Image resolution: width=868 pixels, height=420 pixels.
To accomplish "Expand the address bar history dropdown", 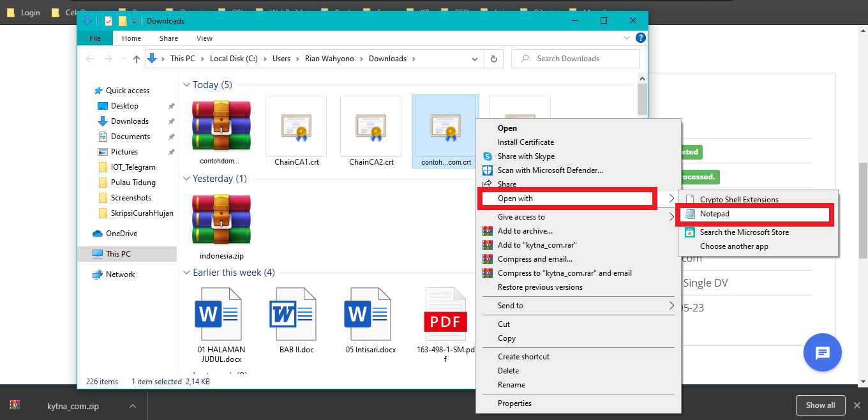I will click(475, 59).
